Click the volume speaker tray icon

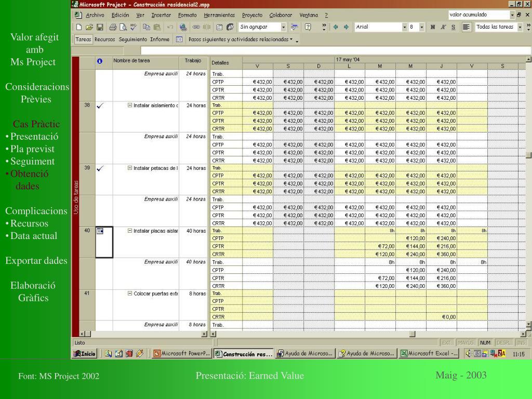tap(469, 353)
